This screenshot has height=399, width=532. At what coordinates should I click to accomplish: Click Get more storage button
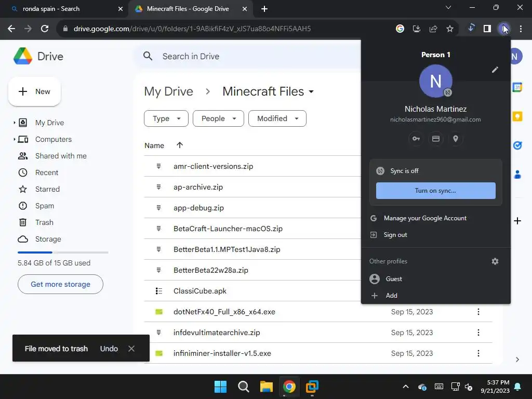60,284
